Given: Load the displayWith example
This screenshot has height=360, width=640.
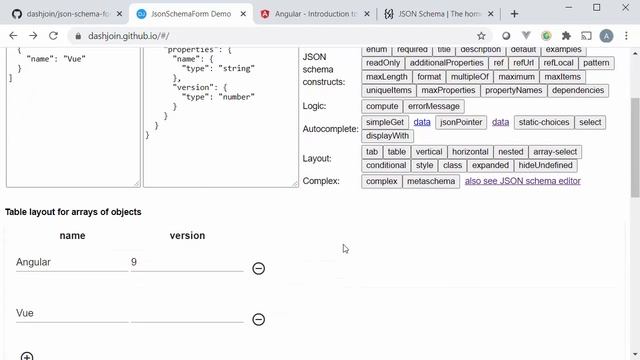Looking at the screenshot, I should (387, 136).
